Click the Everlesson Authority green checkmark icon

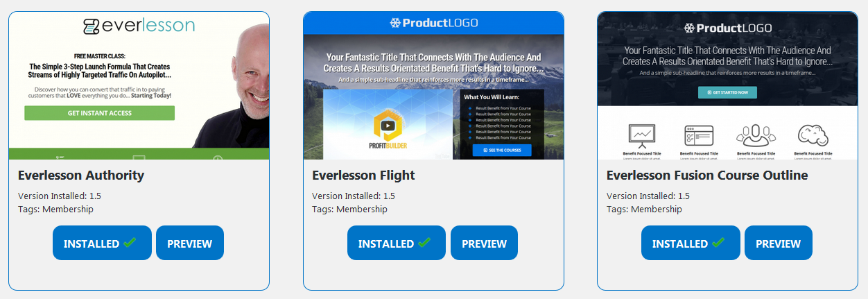[130, 243]
